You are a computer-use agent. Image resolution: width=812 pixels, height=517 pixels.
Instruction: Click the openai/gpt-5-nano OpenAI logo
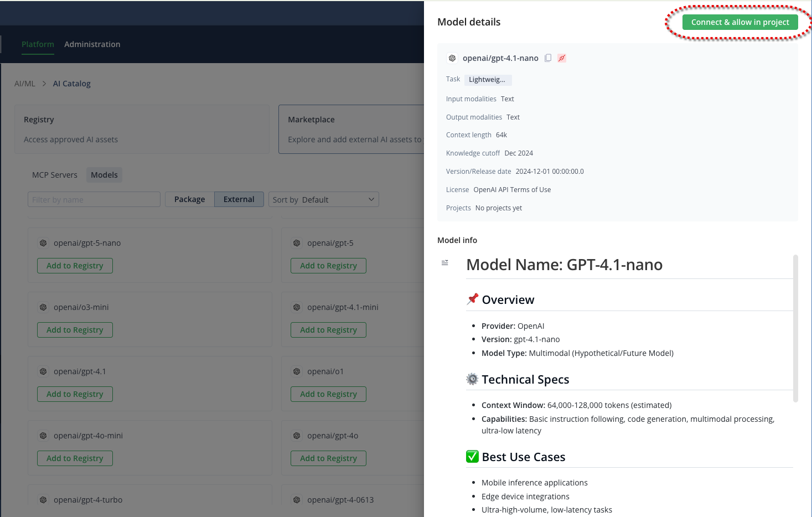[x=43, y=243]
